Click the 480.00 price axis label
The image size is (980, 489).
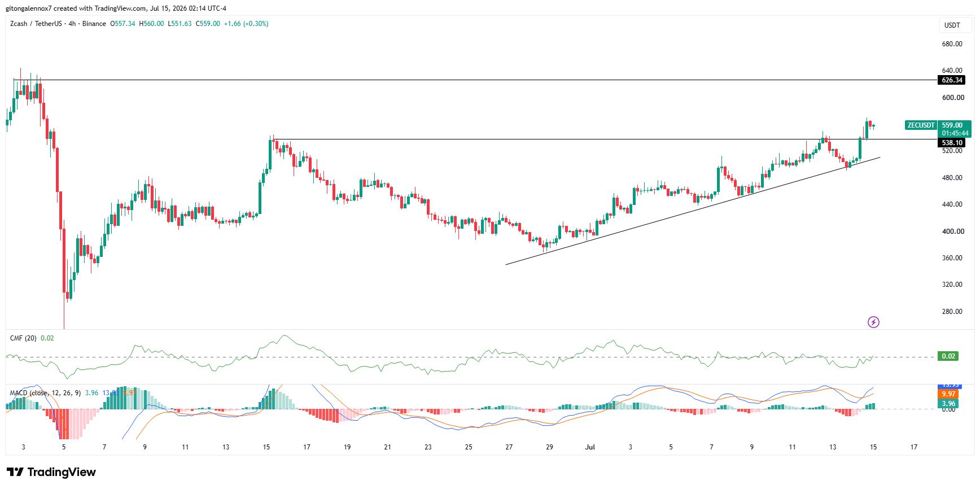[x=952, y=178]
